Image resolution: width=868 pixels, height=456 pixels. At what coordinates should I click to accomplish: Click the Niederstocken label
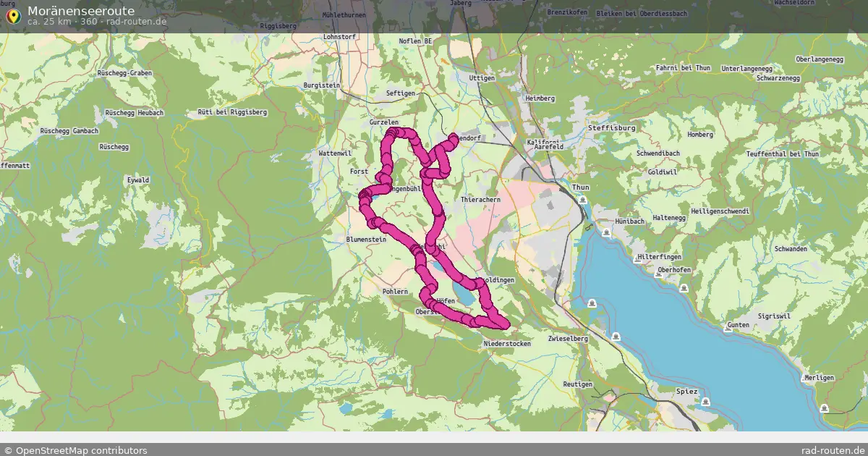coord(507,344)
